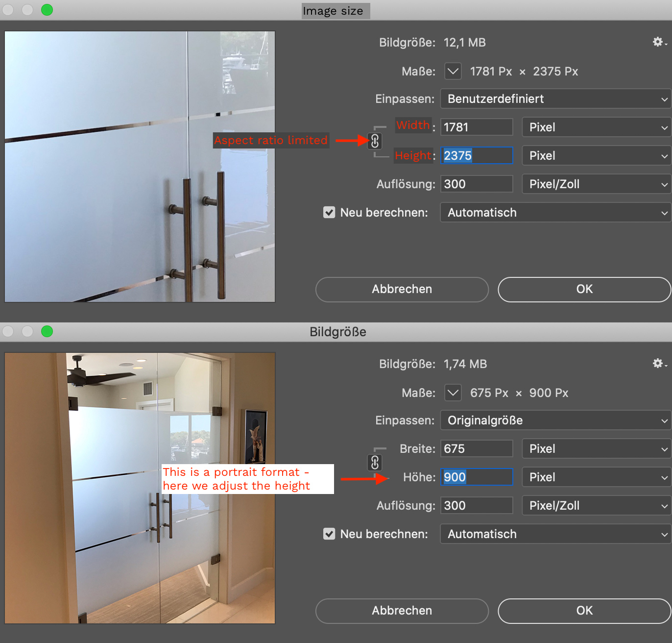This screenshot has height=643, width=672.
Task: Expand the Einpassen Benutzerdefiniert dropdown
Action: click(555, 99)
